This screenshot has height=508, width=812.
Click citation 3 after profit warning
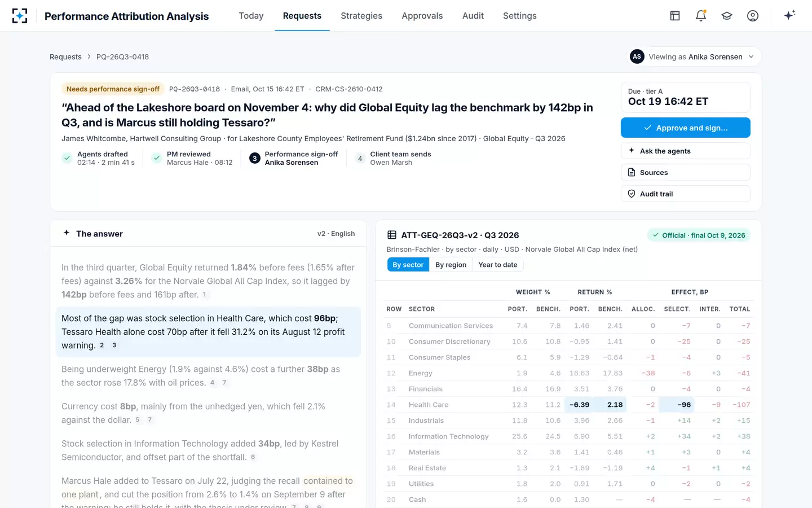114,345
